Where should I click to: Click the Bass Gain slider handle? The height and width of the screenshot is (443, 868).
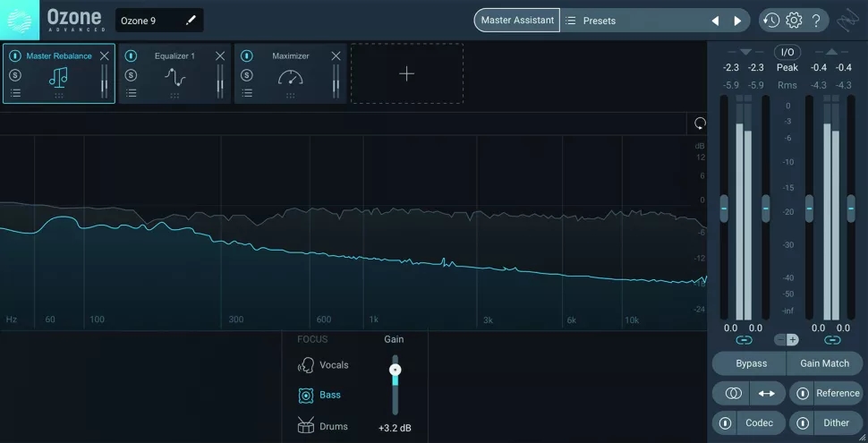click(395, 370)
